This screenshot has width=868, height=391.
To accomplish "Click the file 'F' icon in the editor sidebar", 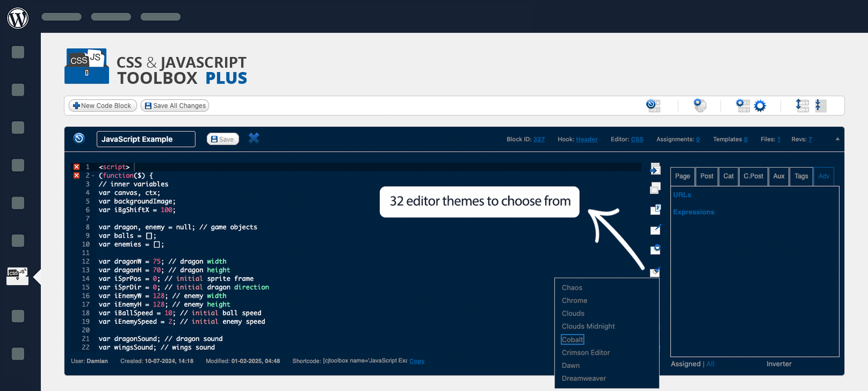I will click(655, 209).
